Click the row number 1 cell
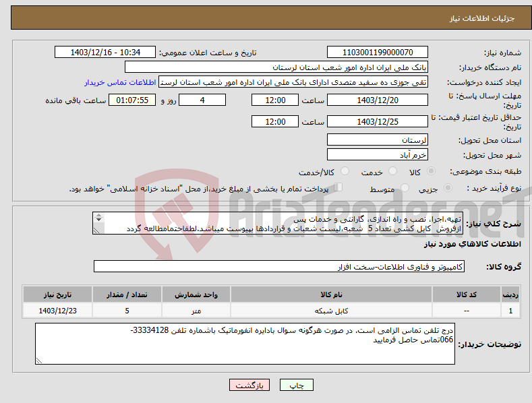The image size is (532, 403). [x=510, y=311]
